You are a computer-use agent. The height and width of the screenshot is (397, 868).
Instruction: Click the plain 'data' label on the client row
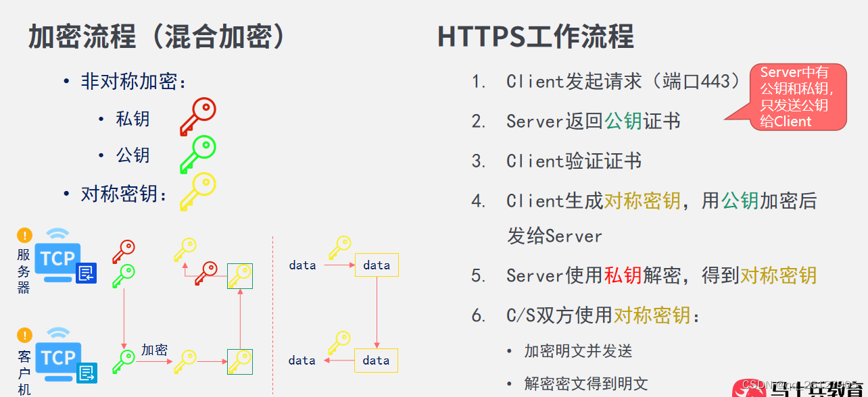tap(302, 361)
